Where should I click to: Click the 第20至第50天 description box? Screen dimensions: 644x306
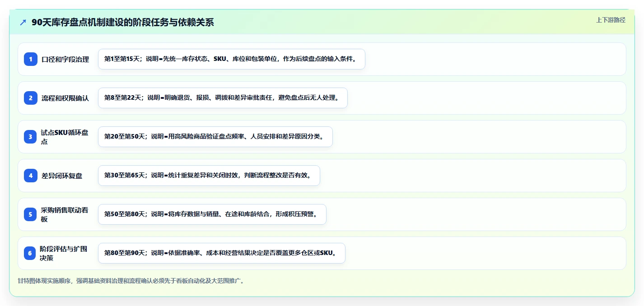(215, 137)
